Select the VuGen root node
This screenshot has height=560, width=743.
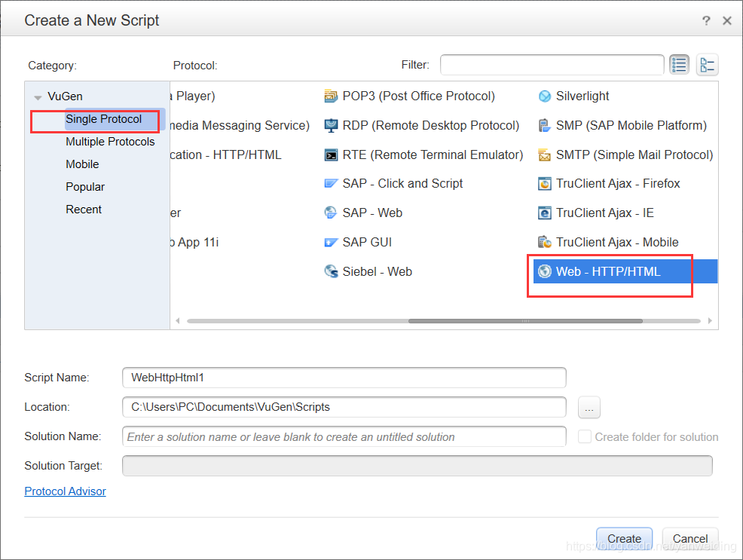click(x=65, y=96)
